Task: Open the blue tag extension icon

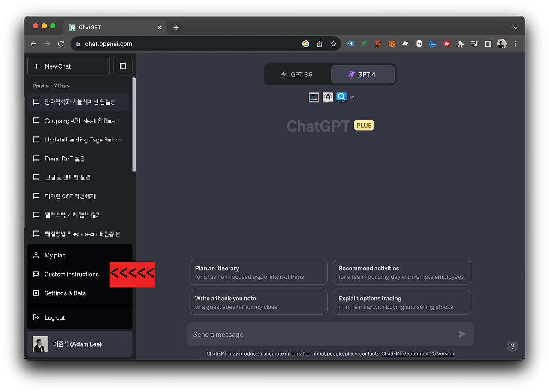Action: coord(350,44)
